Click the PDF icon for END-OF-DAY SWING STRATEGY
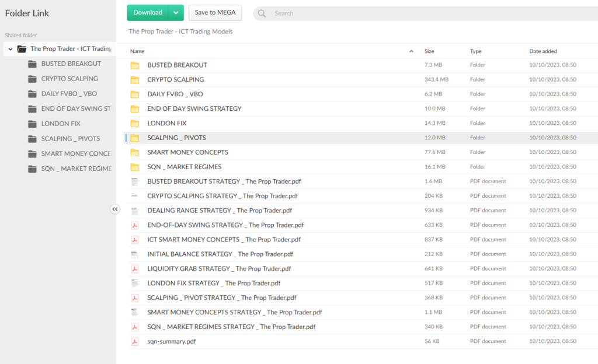The height and width of the screenshot is (364, 598). [134, 225]
